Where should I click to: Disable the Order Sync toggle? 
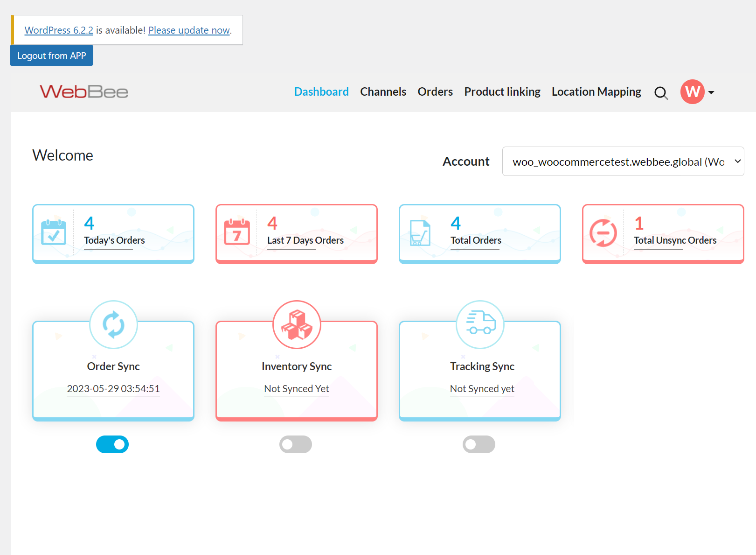tap(112, 444)
